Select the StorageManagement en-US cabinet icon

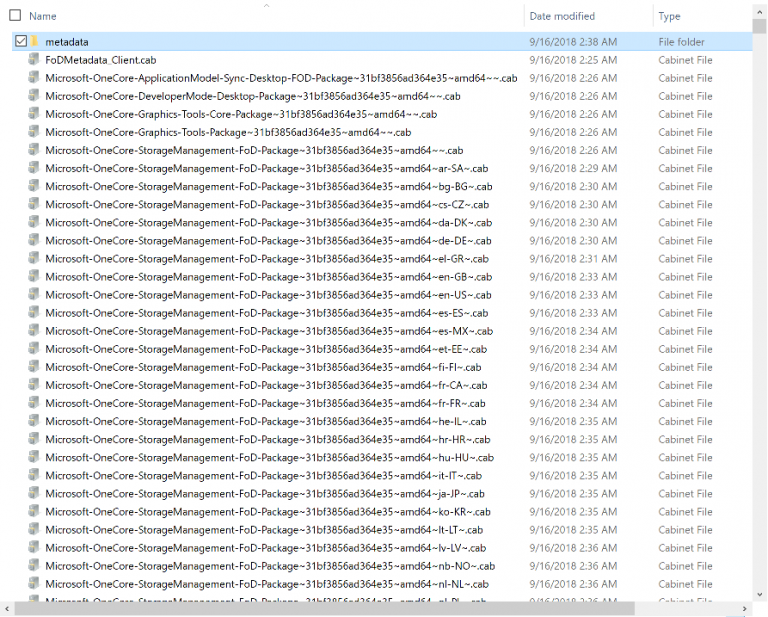34,295
